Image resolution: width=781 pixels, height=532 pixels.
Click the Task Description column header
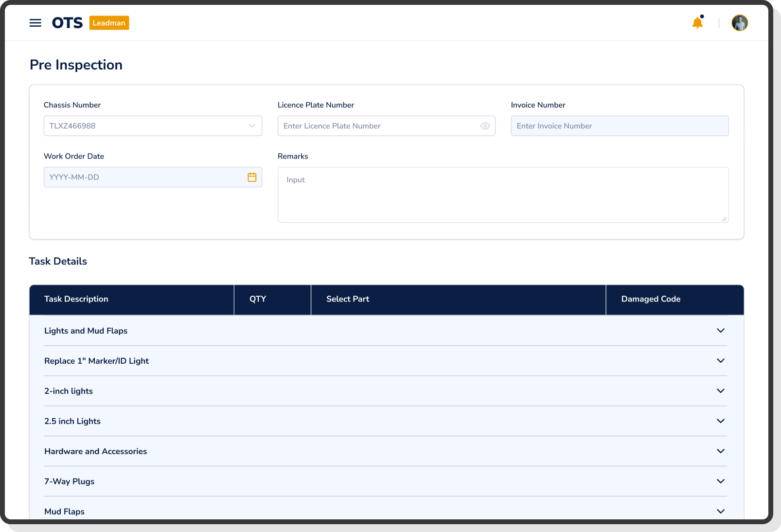click(x=76, y=299)
